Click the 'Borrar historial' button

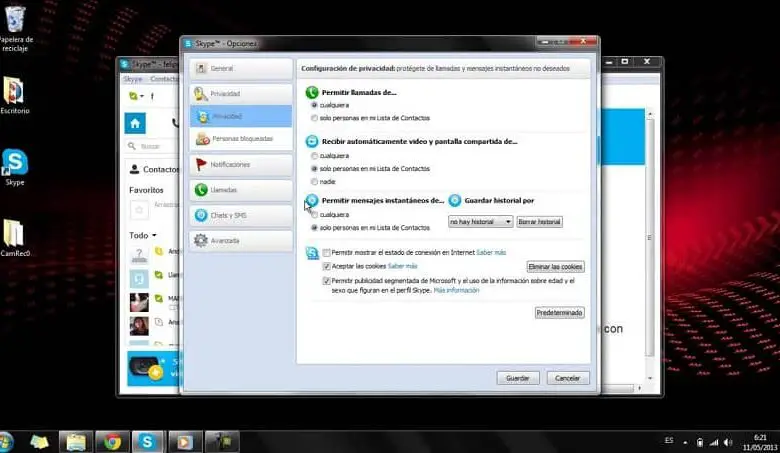pyautogui.click(x=540, y=222)
